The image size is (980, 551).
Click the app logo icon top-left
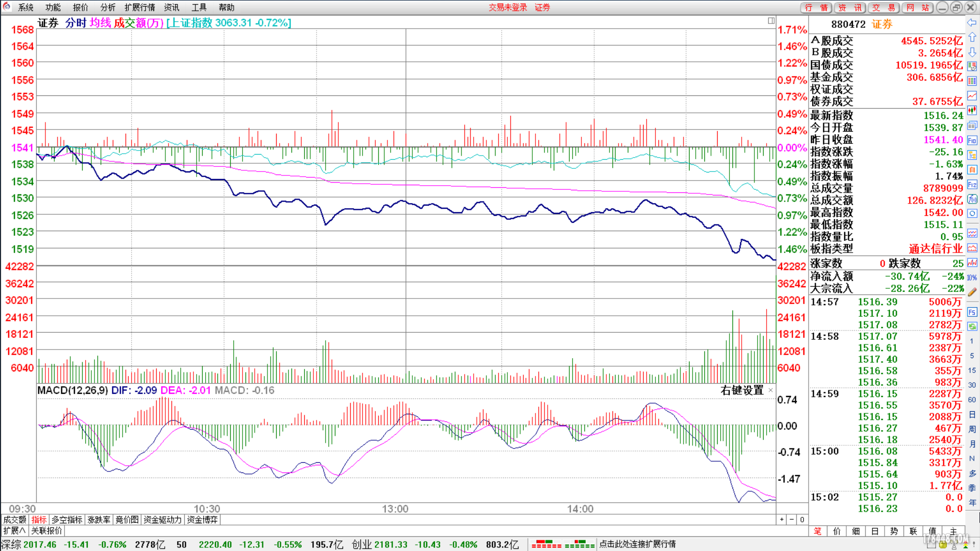[7, 6]
